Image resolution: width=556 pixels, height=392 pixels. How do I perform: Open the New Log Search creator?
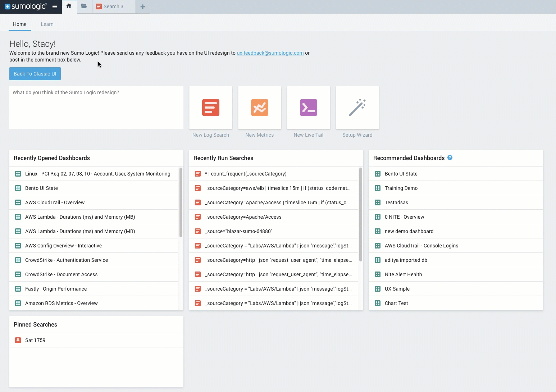pos(210,108)
